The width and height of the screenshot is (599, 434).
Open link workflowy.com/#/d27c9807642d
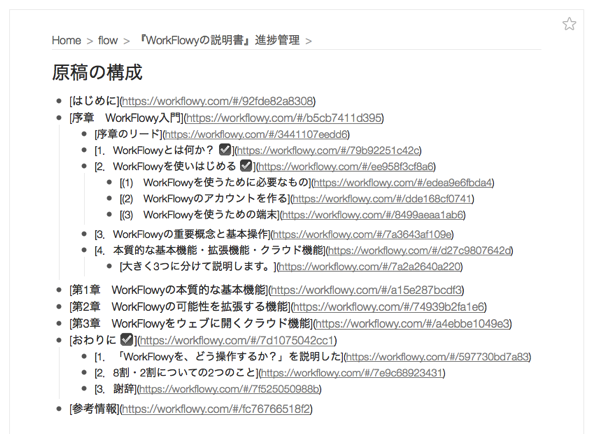(x=419, y=251)
